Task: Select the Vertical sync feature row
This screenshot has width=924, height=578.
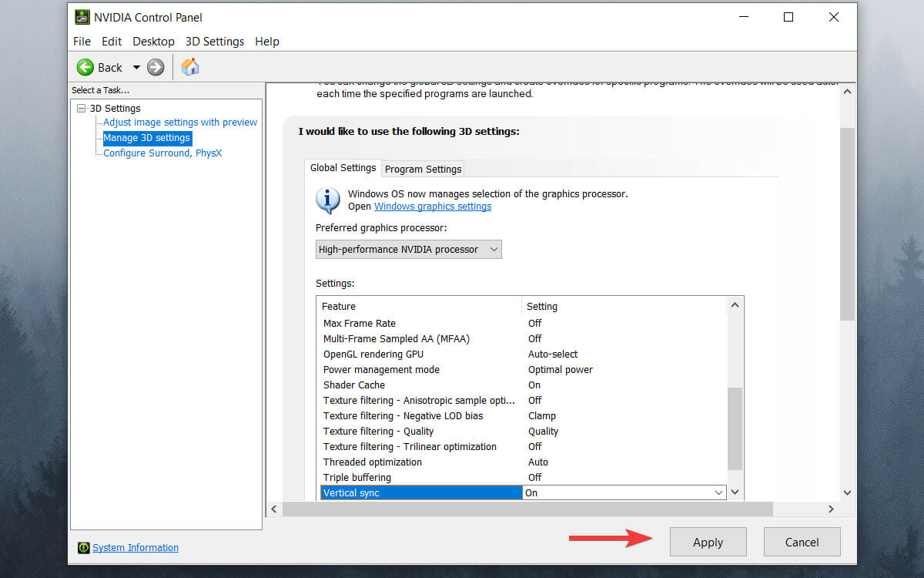Action: pos(420,492)
